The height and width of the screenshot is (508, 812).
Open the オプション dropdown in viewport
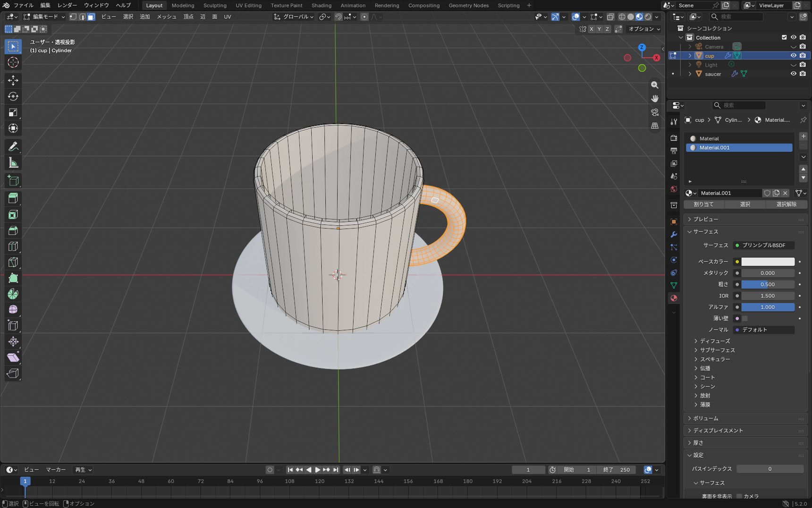[x=644, y=29]
